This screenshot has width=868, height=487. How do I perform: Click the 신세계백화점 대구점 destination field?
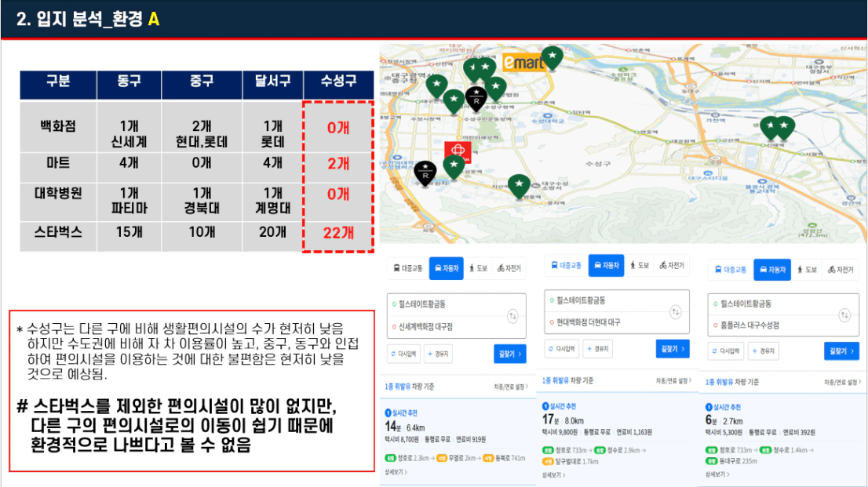(456, 327)
